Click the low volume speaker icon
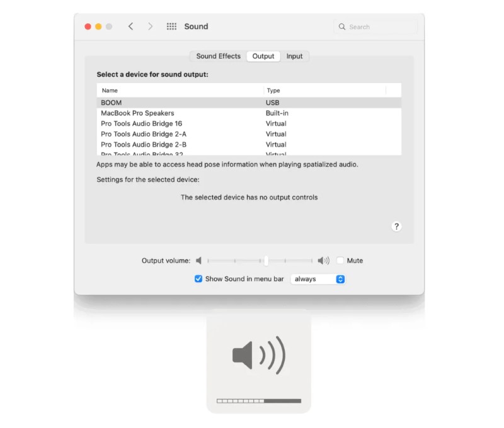The height and width of the screenshot is (428, 504). (x=198, y=261)
